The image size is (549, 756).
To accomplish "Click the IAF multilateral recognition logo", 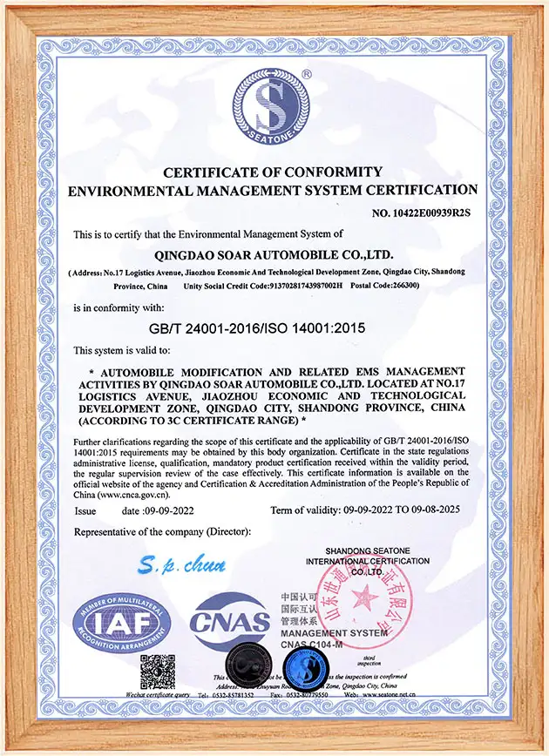I will [122, 624].
